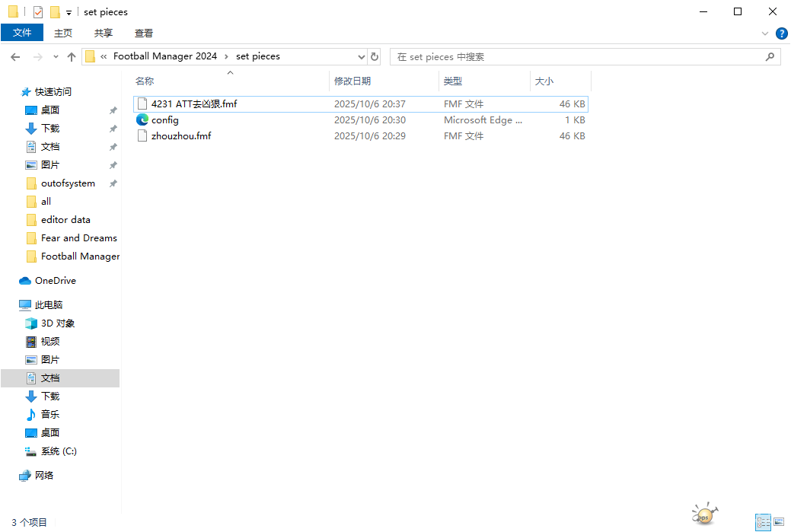Select the OneDrive cloud icon

25,281
